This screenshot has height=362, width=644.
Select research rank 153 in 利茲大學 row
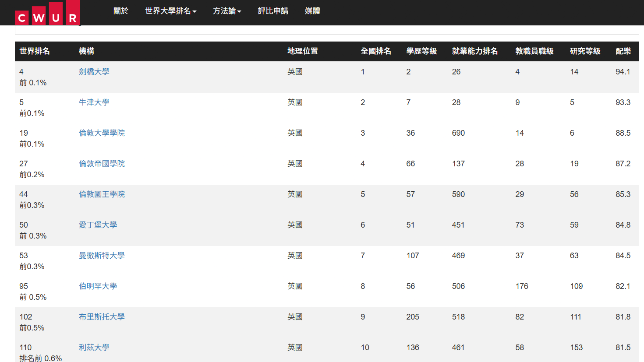click(x=577, y=348)
